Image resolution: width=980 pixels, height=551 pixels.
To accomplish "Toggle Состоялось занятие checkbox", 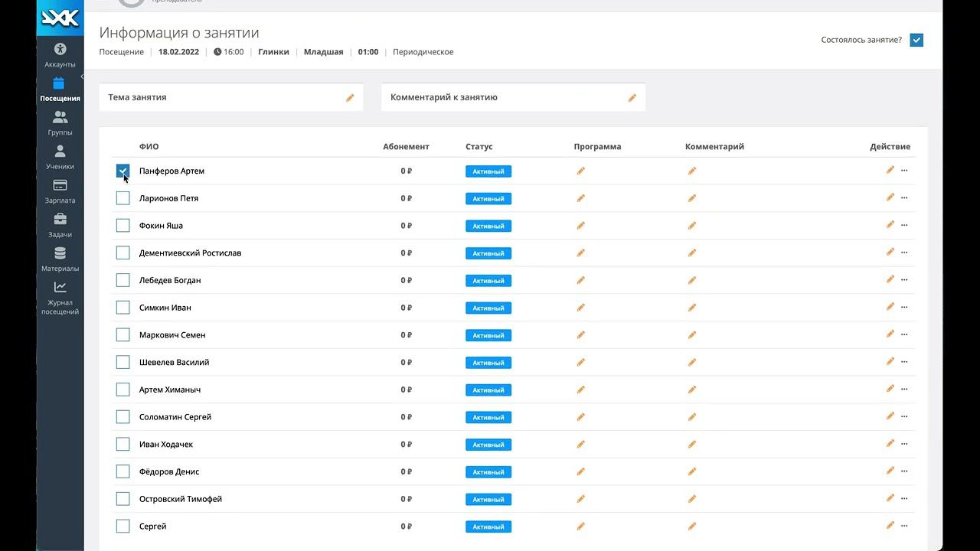I will (x=916, y=40).
